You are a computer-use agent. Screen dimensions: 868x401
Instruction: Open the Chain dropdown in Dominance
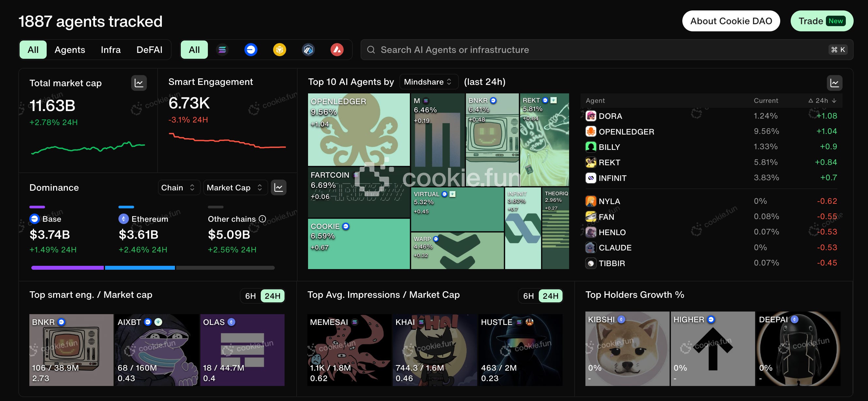[178, 187]
